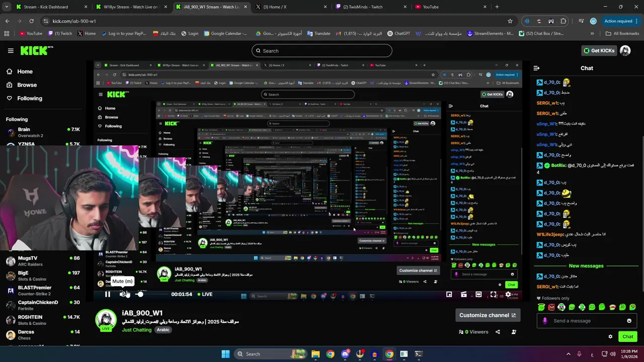The width and height of the screenshot is (644, 362).
Task: Click the Arabic language tag
Action: click(163, 330)
